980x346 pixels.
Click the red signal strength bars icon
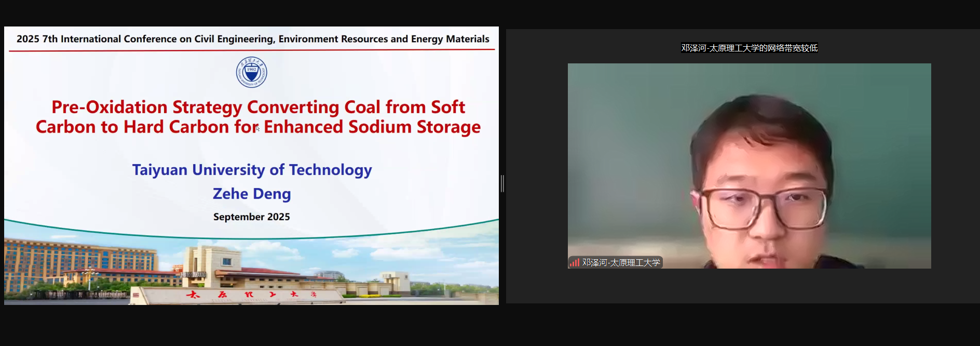pos(574,263)
